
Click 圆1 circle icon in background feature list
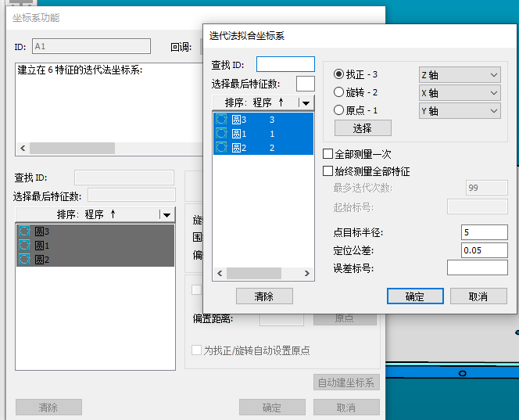pyautogui.click(x=24, y=246)
